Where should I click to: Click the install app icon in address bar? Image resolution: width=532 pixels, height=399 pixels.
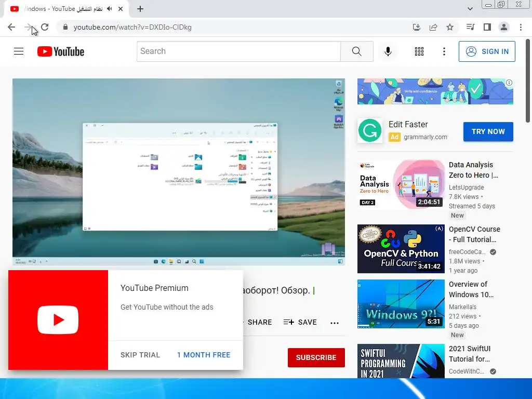(x=416, y=27)
